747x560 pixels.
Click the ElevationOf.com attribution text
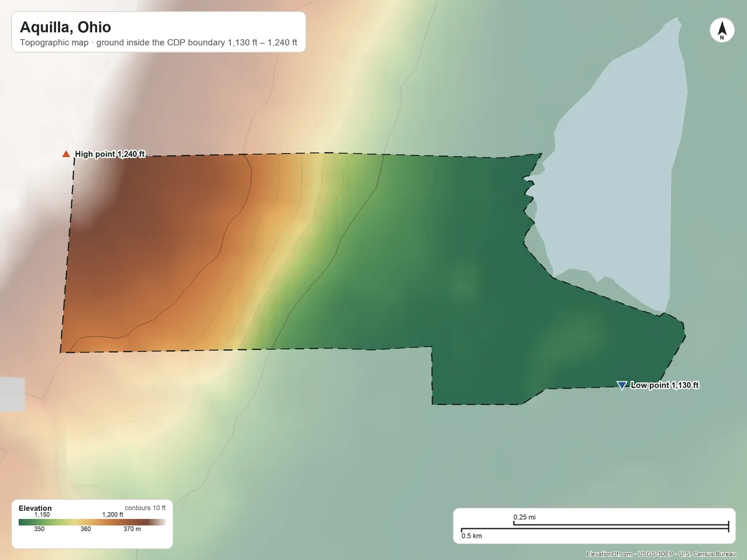pyautogui.click(x=661, y=554)
